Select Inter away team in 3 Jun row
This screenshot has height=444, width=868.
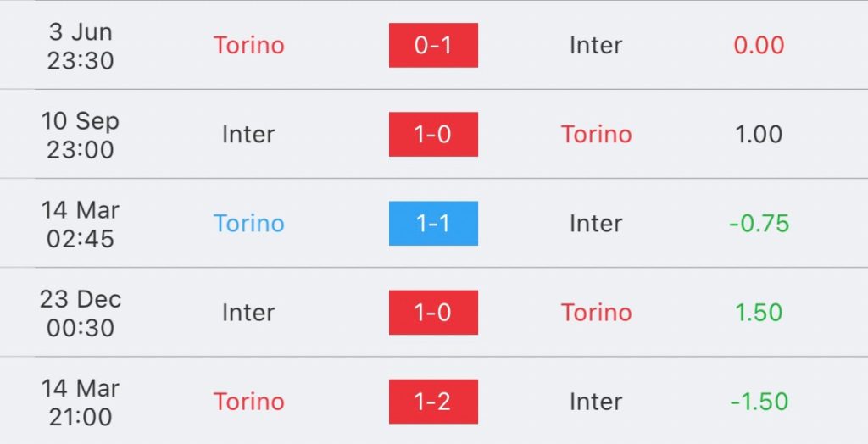tap(596, 46)
